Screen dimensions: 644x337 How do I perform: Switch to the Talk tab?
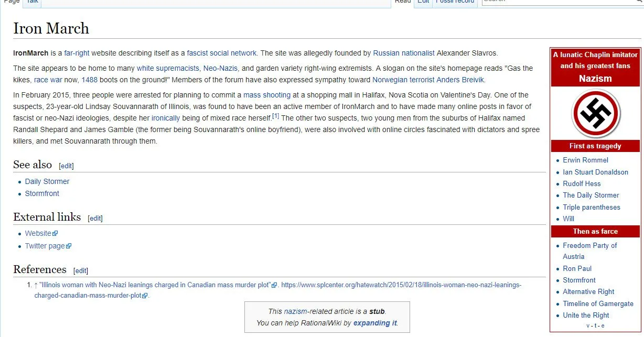click(32, 2)
